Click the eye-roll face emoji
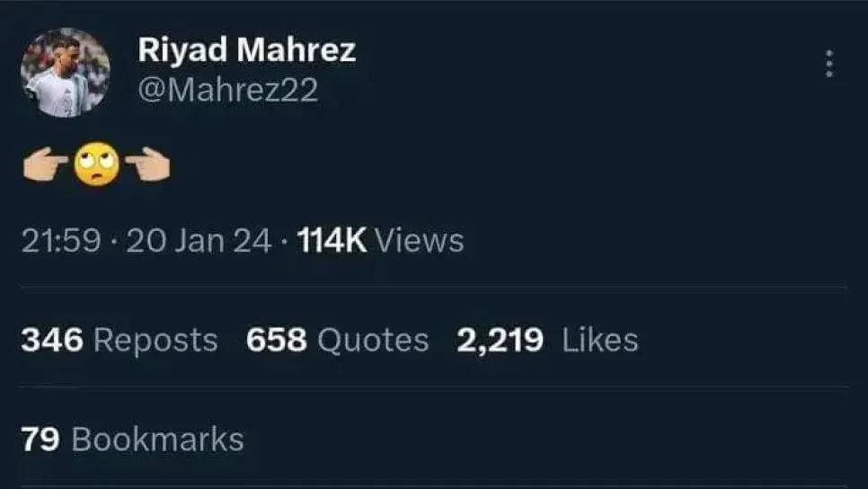This screenshot has width=868, height=489. 96,164
